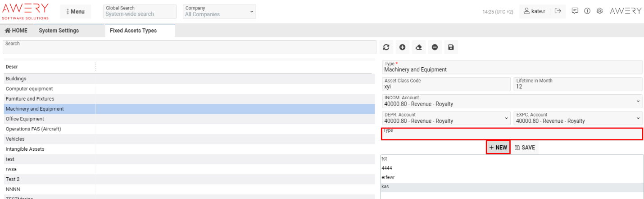Screen dimensions: 644x199
Task: Log out using the exit arrow icon
Action: [558, 11]
